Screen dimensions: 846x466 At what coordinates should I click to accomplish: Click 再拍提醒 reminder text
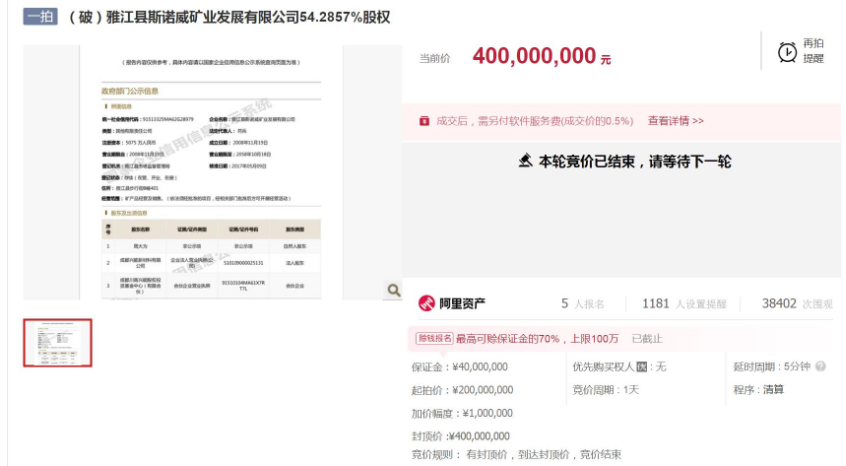[813, 51]
